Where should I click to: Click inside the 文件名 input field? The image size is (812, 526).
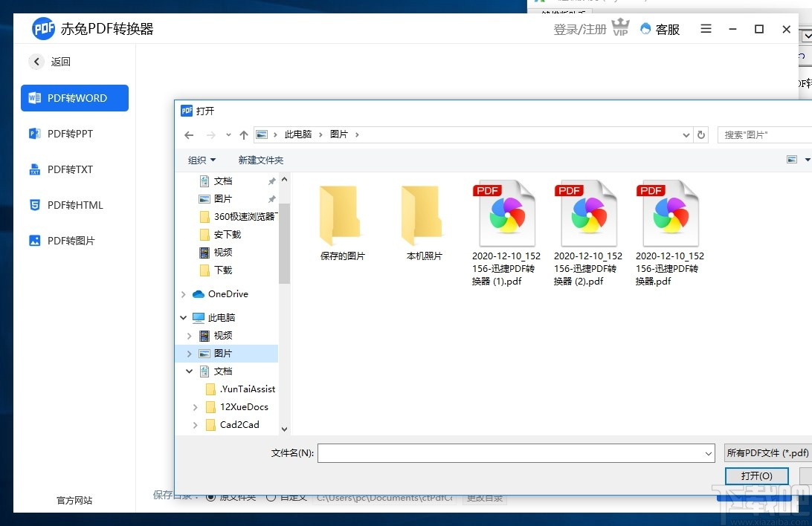(x=513, y=452)
